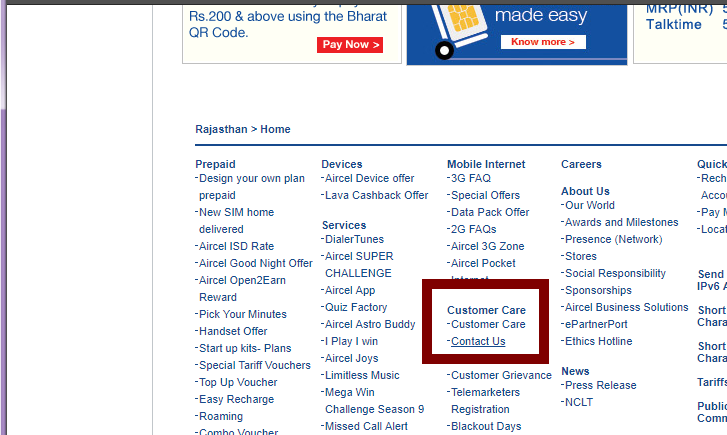Click the Services section heading
727x435 pixels.
(344, 225)
